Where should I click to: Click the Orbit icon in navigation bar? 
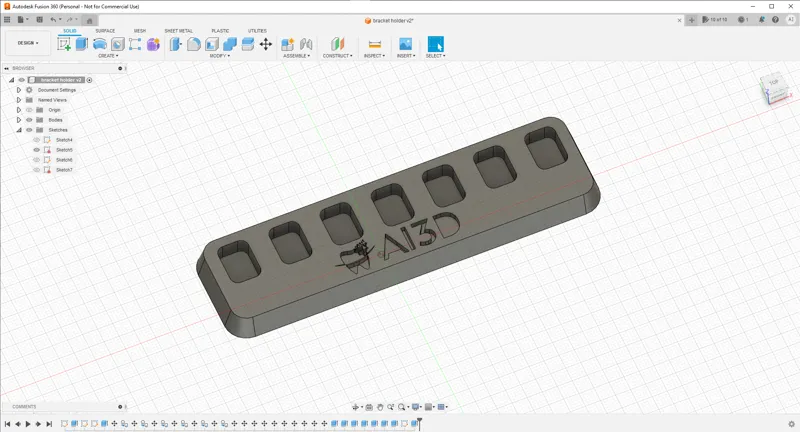pos(356,407)
